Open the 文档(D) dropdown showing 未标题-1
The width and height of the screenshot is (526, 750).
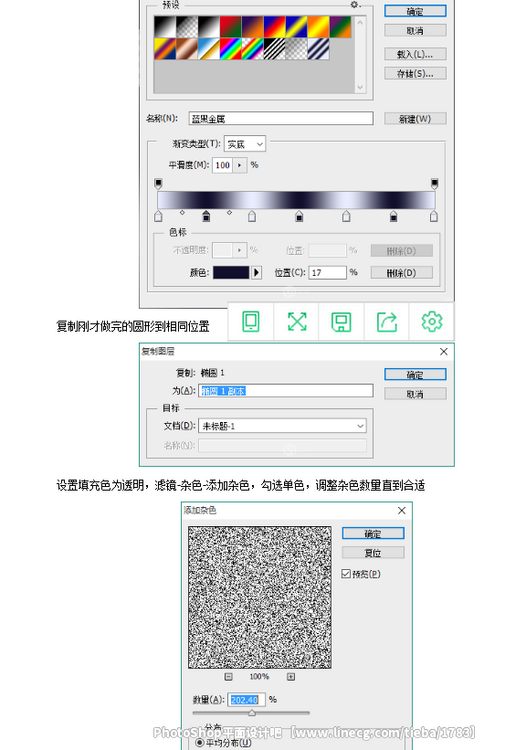tap(283, 426)
